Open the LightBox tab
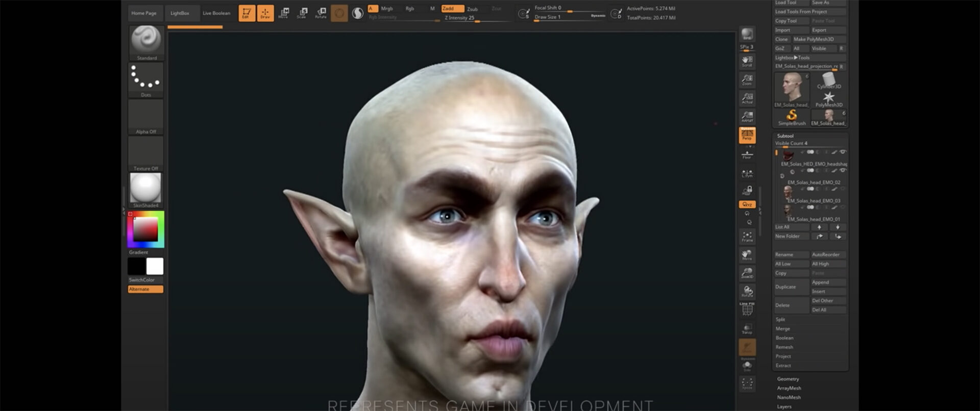The image size is (980, 411). pyautogui.click(x=180, y=13)
